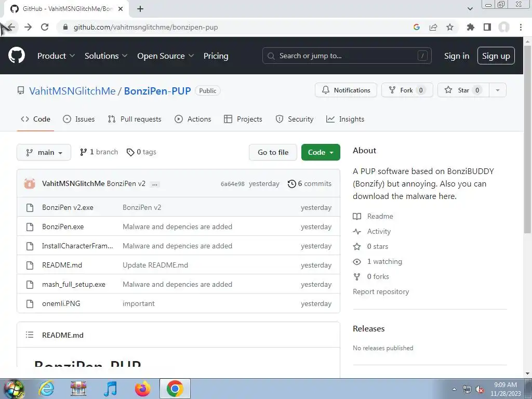The width and height of the screenshot is (532, 399).
Task: Expand the Solutions menu
Action: (106, 56)
